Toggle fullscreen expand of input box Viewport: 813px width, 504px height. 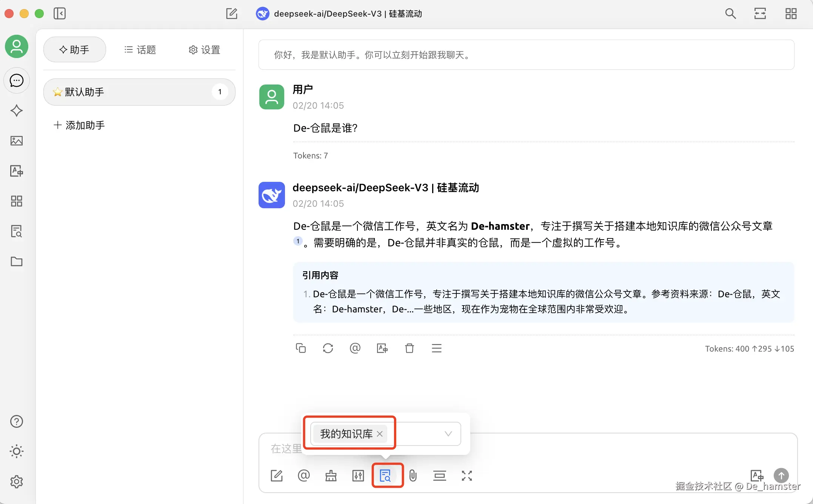pos(467,476)
